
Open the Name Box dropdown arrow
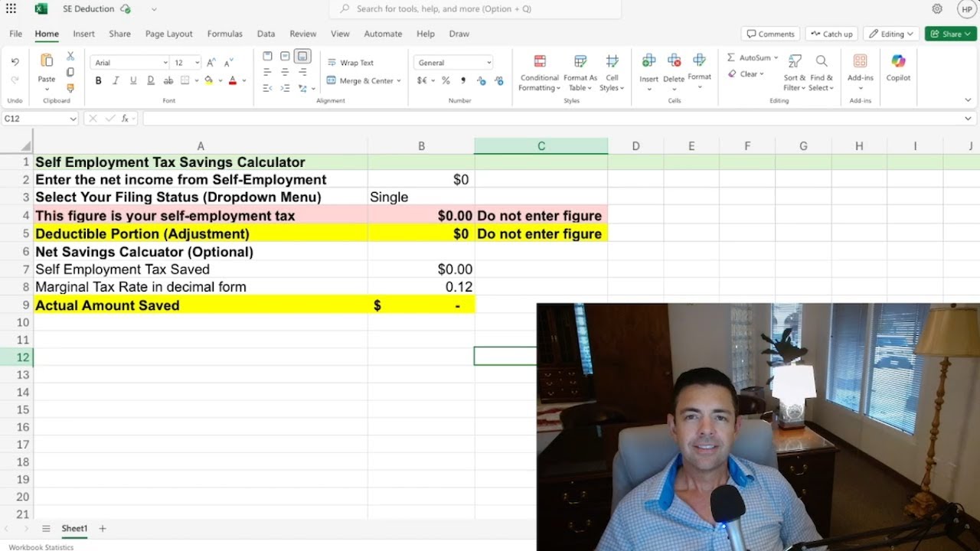tap(73, 119)
